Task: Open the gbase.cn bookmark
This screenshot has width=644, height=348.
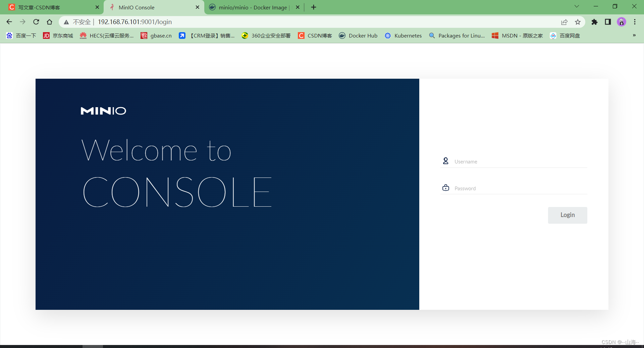Action: point(156,36)
